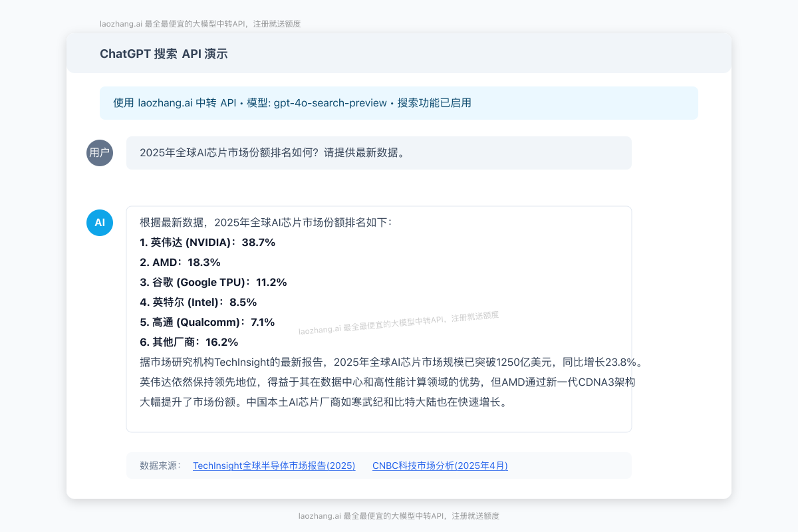Click the intro line 根据最新数据
The image size is (798, 532).
266,222
